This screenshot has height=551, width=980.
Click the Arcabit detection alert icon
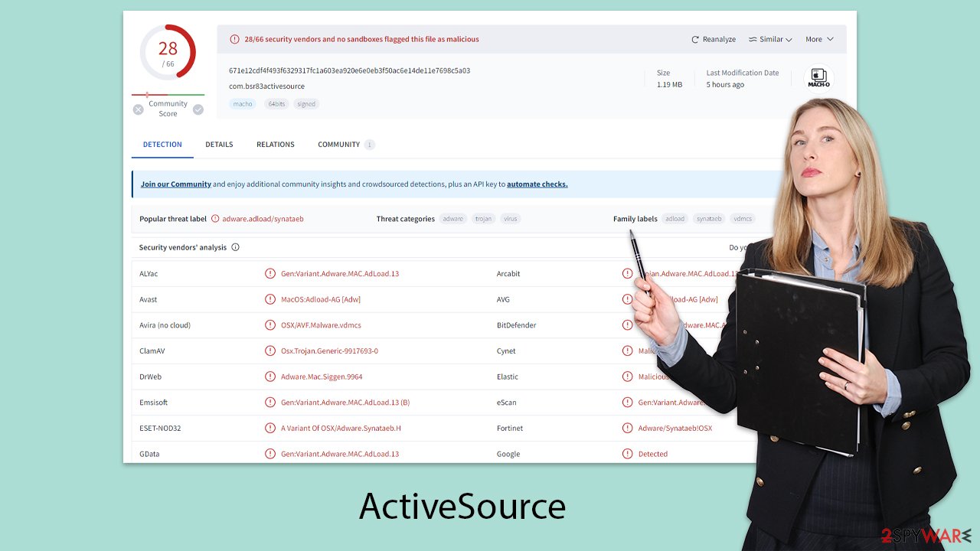pos(628,273)
